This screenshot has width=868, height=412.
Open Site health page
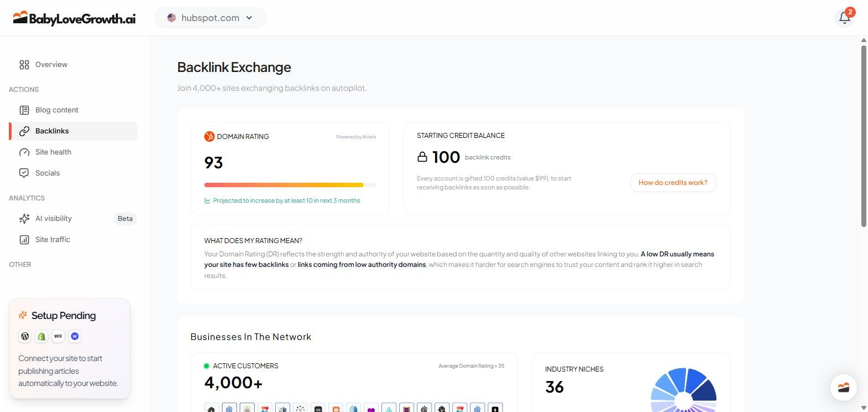[x=73, y=152]
